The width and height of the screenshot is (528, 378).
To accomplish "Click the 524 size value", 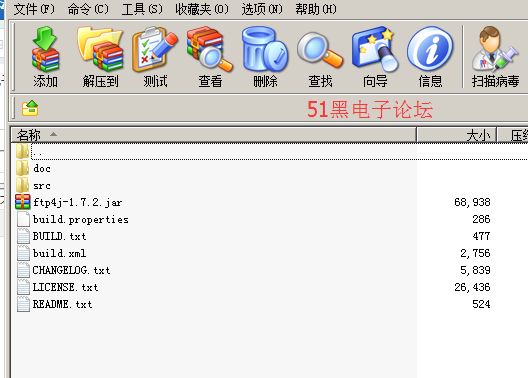I will (x=481, y=304).
